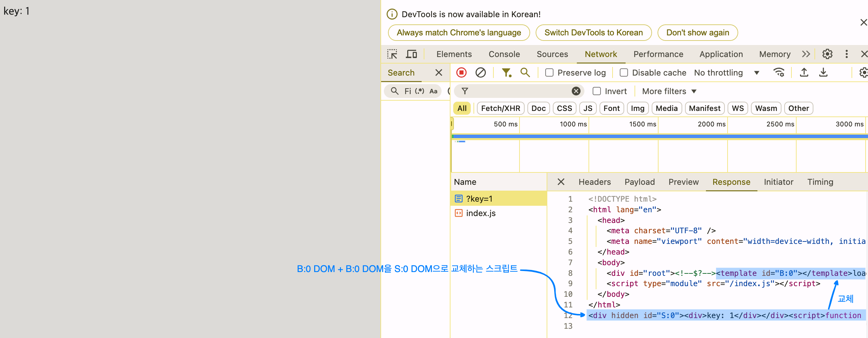This screenshot has height=338, width=868.
Task: Check the Invert filter checkbox
Action: pyautogui.click(x=597, y=91)
